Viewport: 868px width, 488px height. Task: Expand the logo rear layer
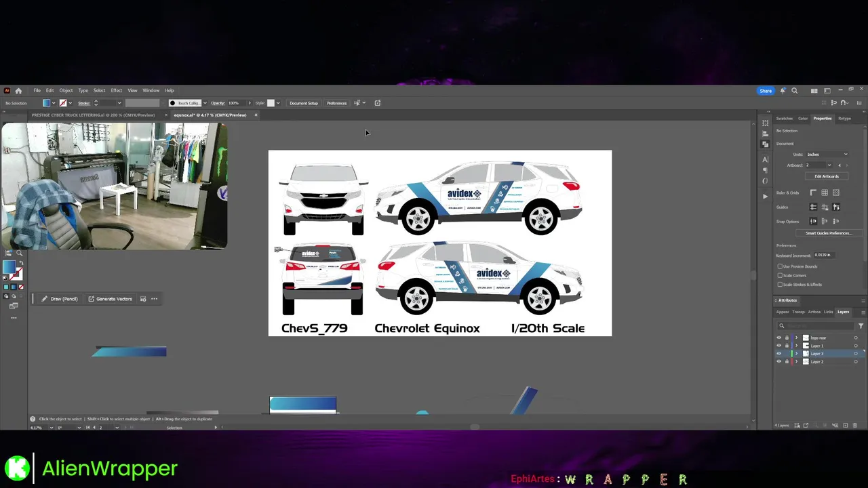(x=796, y=338)
